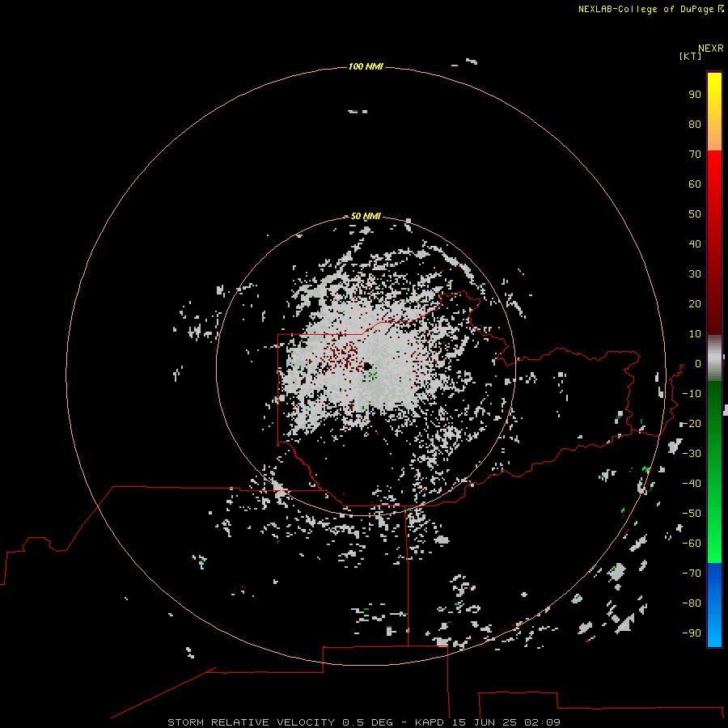Click the 60 value on the velocity scale

[x=695, y=184]
